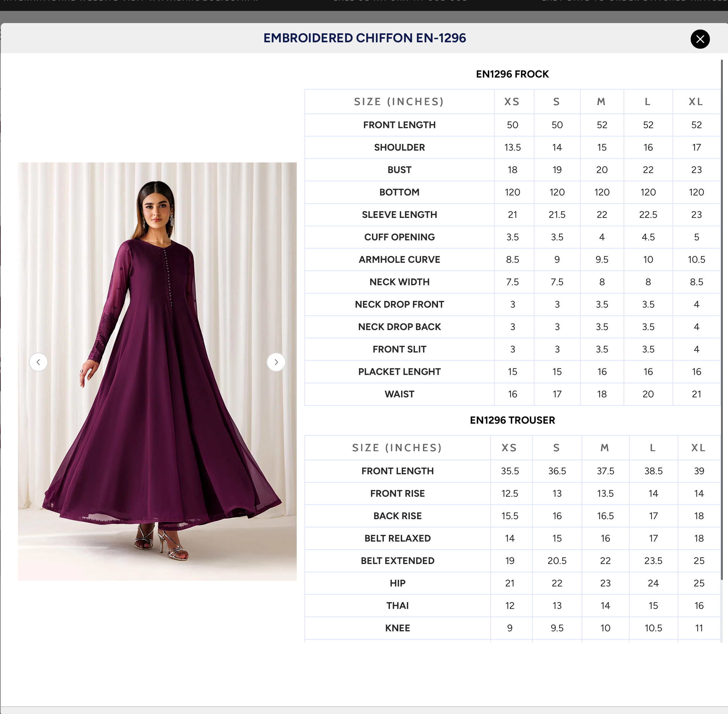Click Belt Extended S value 20.5

(x=557, y=561)
